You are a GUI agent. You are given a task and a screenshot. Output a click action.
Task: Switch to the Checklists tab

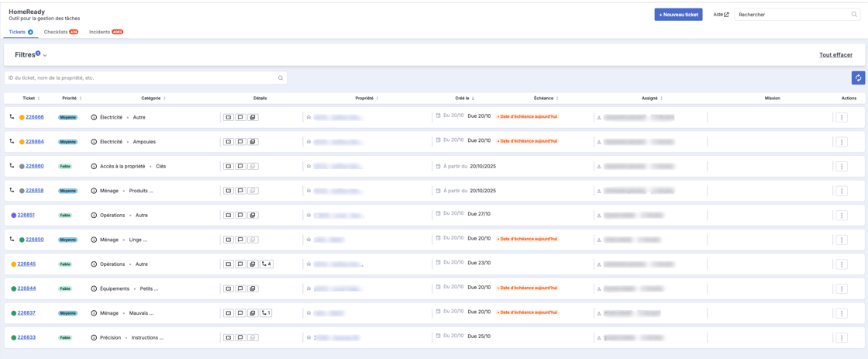61,32
